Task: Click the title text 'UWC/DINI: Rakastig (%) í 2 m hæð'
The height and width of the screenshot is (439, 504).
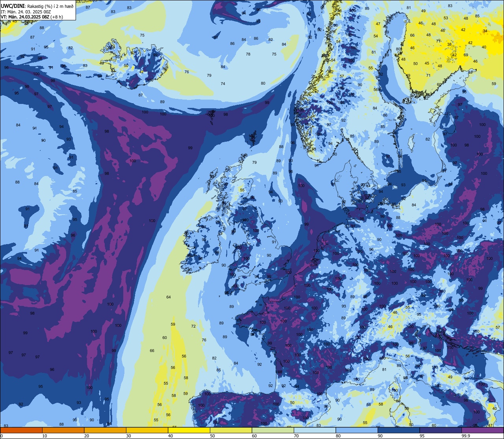Action: tap(37, 6)
